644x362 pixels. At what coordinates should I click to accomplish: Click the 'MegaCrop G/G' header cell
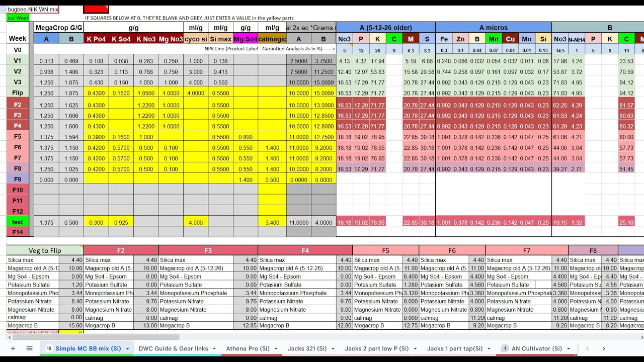click(x=59, y=28)
